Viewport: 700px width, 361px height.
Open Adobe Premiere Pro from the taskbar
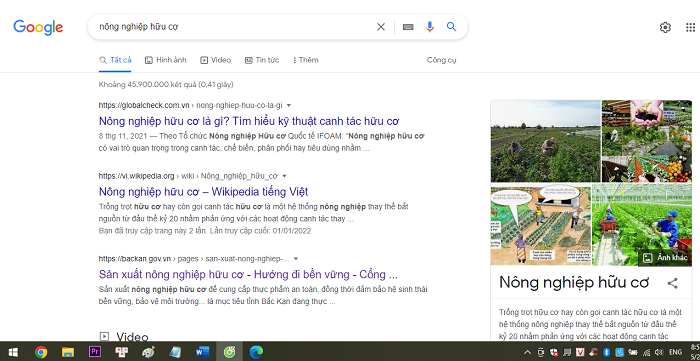coord(95,352)
